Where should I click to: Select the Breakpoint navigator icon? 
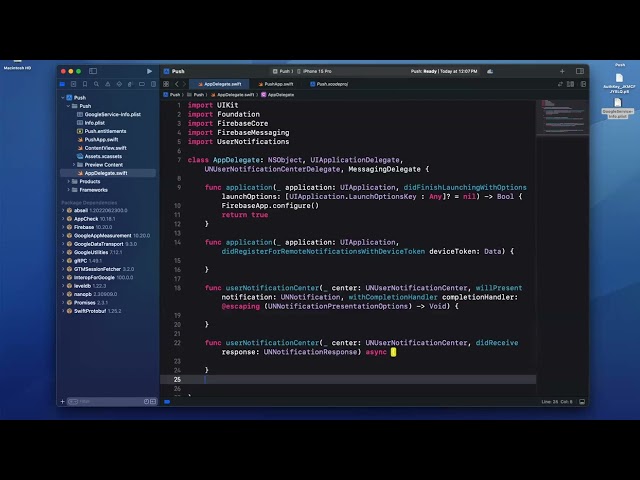(142, 84)
